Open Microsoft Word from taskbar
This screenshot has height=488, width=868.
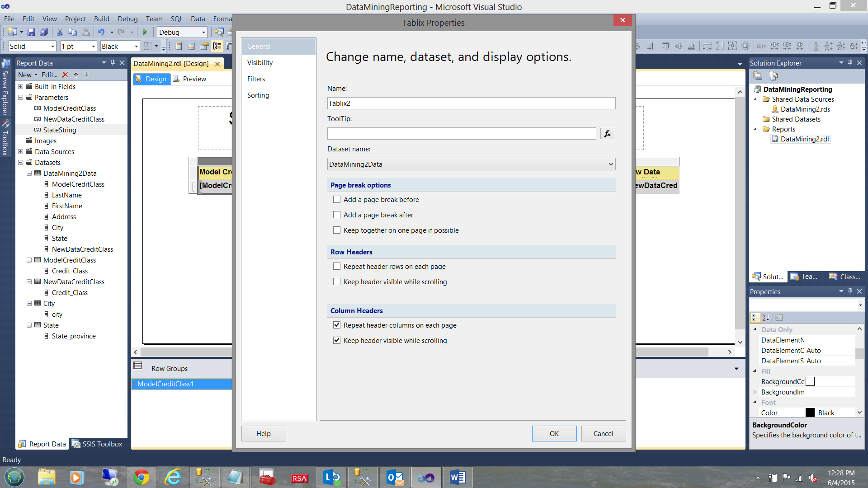[458, 477]
